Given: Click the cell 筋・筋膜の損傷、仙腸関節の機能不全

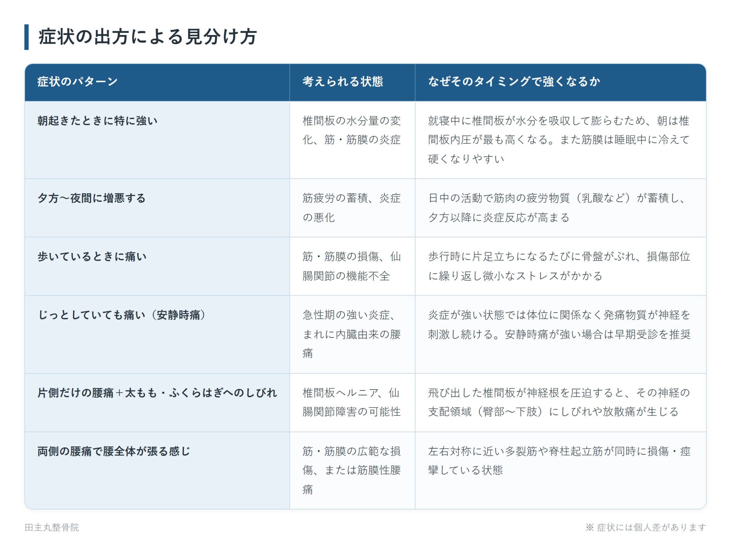Looking at the screenshot, I should (x=352, y=266).
